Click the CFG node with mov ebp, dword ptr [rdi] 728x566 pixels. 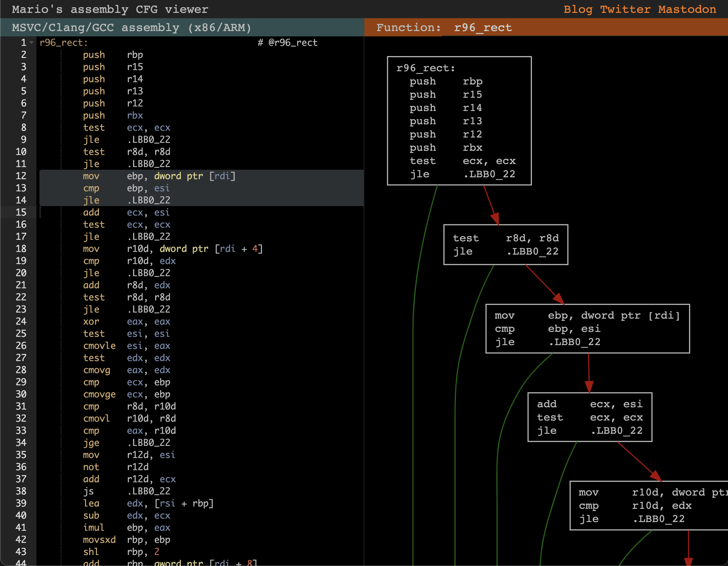tap(587, 328)
